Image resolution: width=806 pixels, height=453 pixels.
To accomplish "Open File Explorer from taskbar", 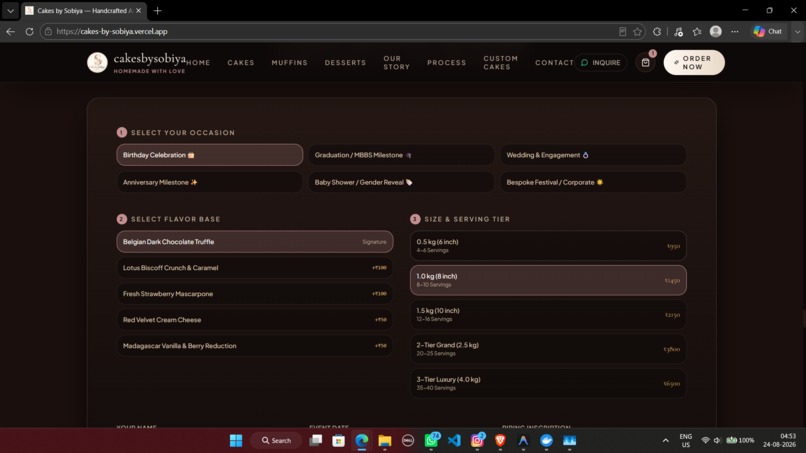I will (384, 441).
